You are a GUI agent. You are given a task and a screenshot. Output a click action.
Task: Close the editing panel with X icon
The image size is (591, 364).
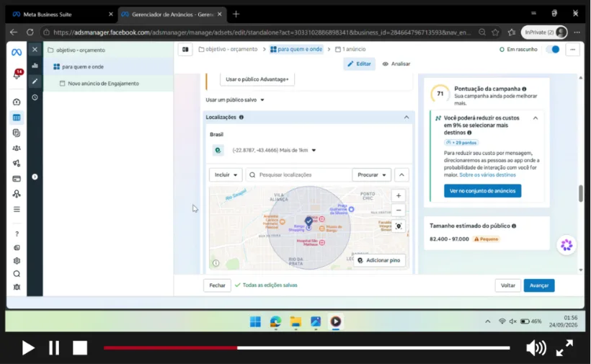(x=35, y=49)
